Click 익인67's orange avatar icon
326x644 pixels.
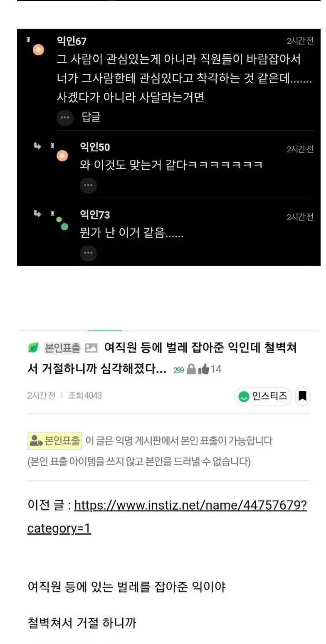(x=38, y=50)
